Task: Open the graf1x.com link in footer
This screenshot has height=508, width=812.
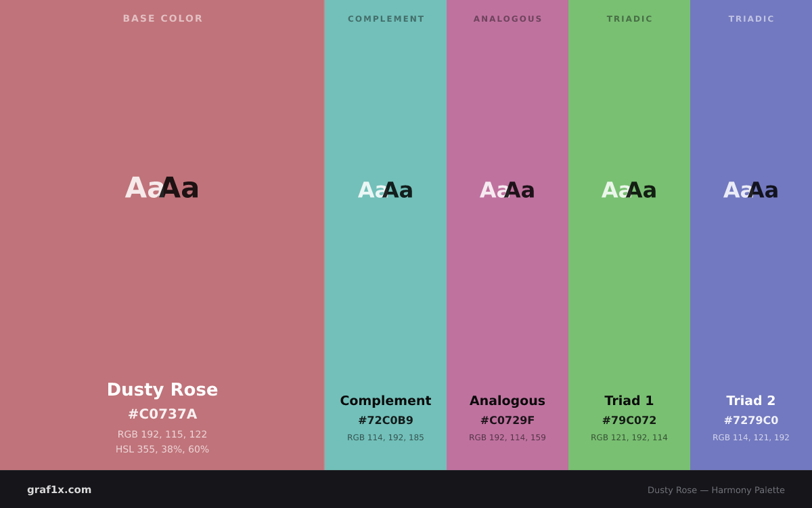Action: coord(60,490)
